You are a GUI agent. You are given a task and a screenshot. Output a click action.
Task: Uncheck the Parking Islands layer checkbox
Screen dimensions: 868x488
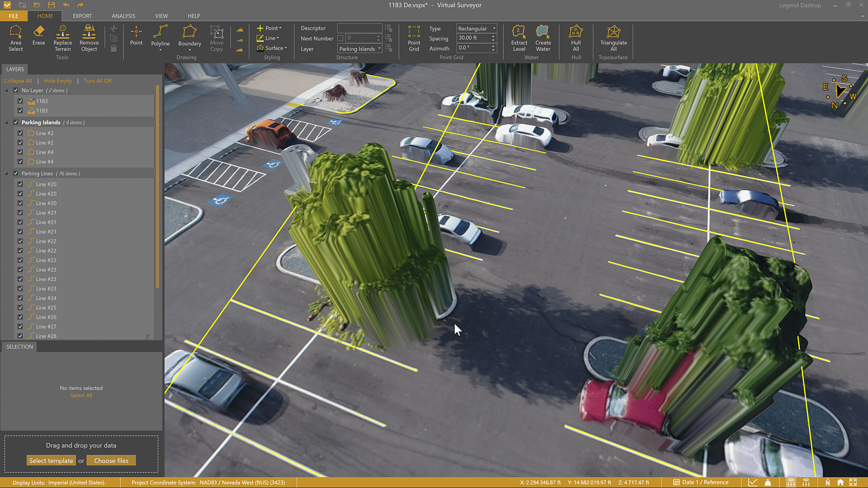click(x=16, y=122)
